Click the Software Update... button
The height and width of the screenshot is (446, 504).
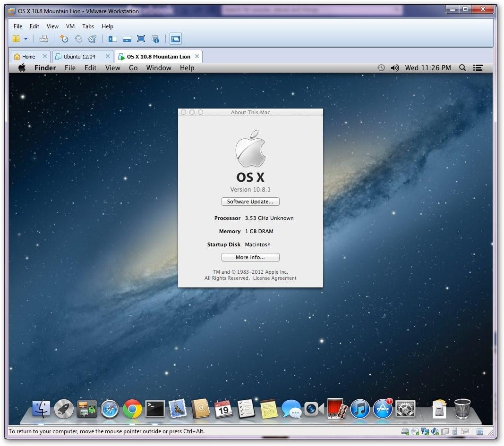click(250, 202)
